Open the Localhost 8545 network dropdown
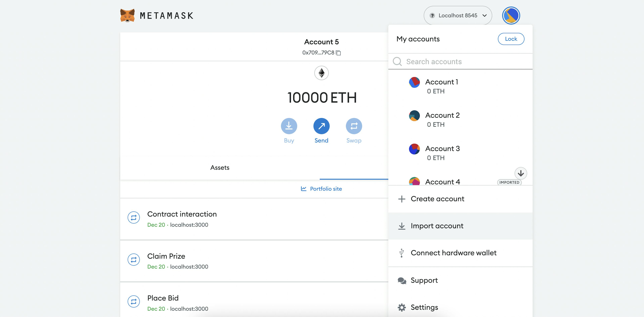 pos(458,15)
